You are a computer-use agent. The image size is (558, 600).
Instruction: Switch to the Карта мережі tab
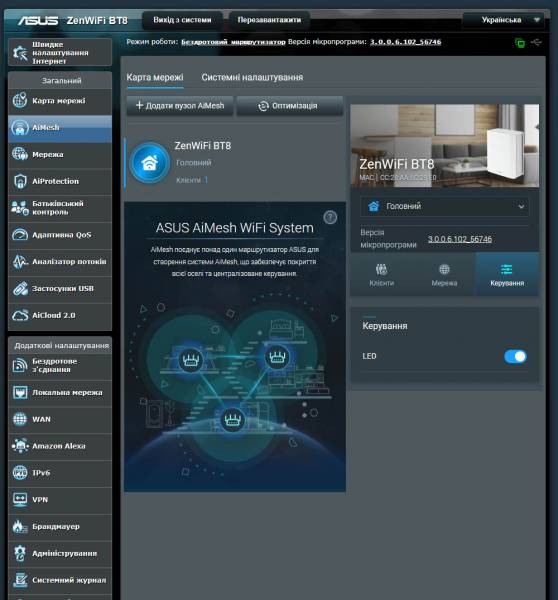tap(155, 77)
